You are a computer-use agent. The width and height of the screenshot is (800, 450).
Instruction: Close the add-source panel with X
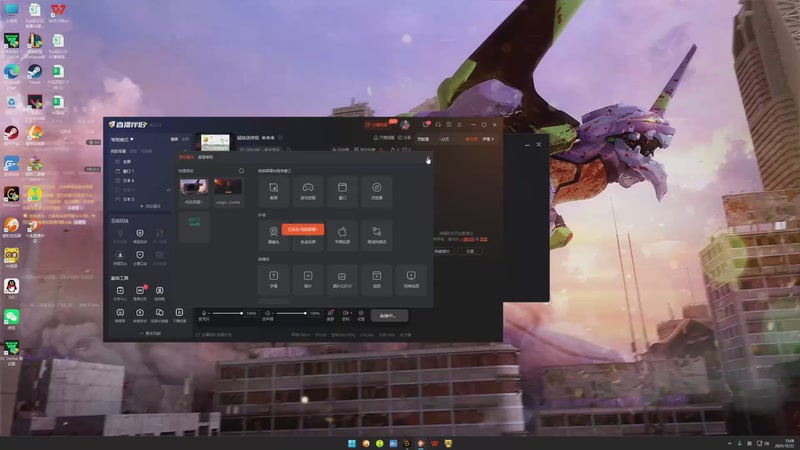428,157
